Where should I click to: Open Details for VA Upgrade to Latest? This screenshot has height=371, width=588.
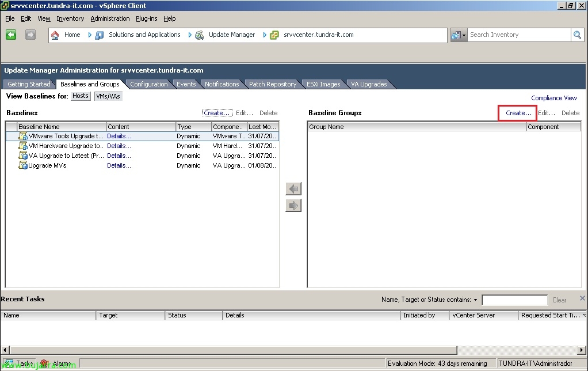119,156
